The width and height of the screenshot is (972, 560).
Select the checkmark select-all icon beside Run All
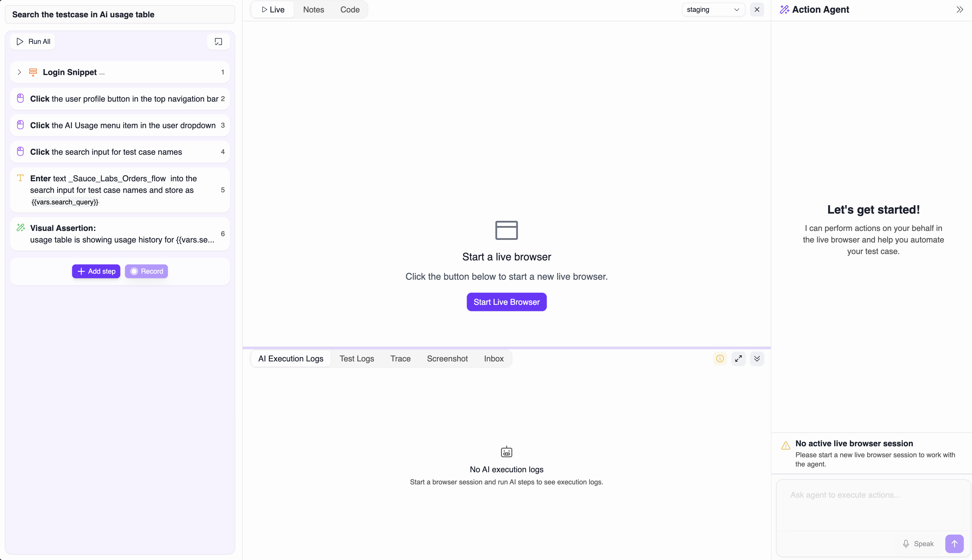(x=218, y=42)
